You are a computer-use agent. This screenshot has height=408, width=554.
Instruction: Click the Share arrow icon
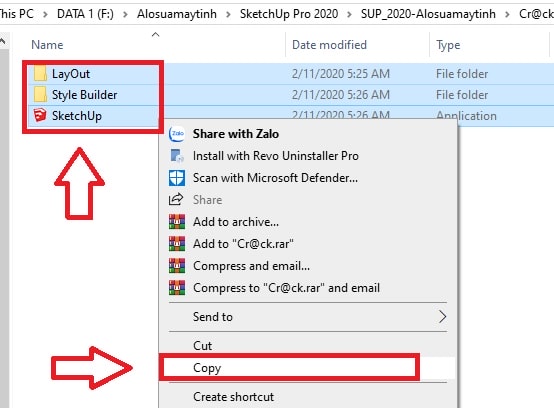click(176, 200)
